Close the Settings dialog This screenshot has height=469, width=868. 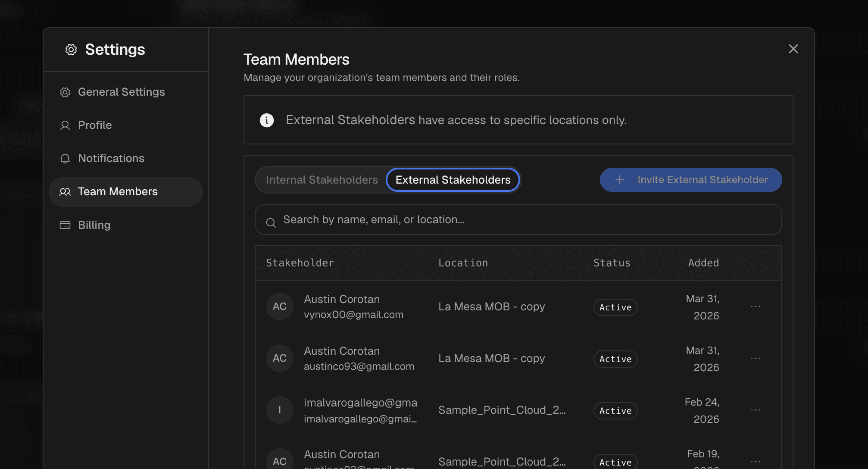[x=793, y=49]
